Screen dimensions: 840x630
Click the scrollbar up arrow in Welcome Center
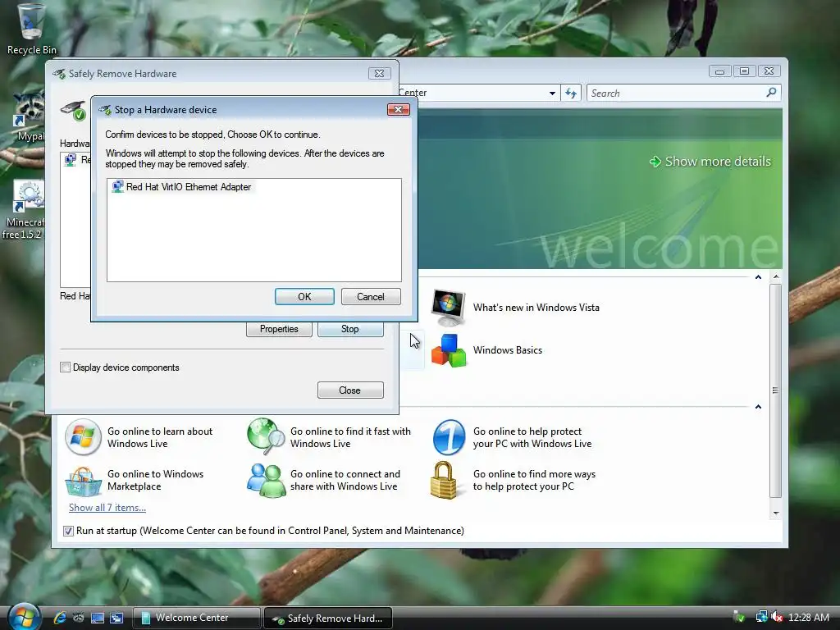coord(776,277)
